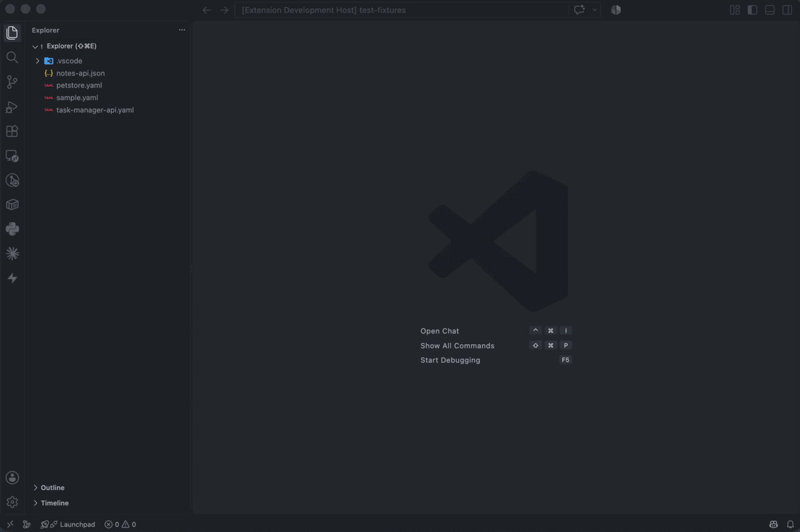Open the Explorer view in activity bar
The width and height of the screenshot is (800, 532).
(12, 33)
